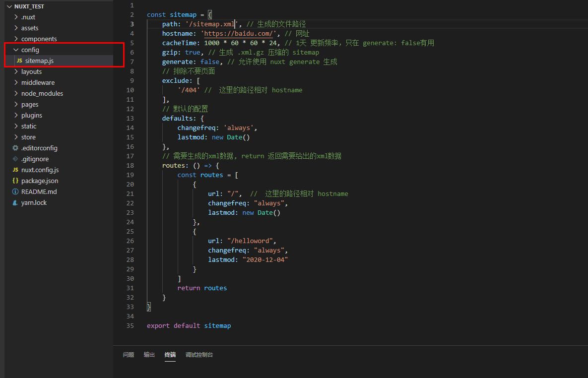Click the JS icon of nuxt.config.js

pos(15,170)
